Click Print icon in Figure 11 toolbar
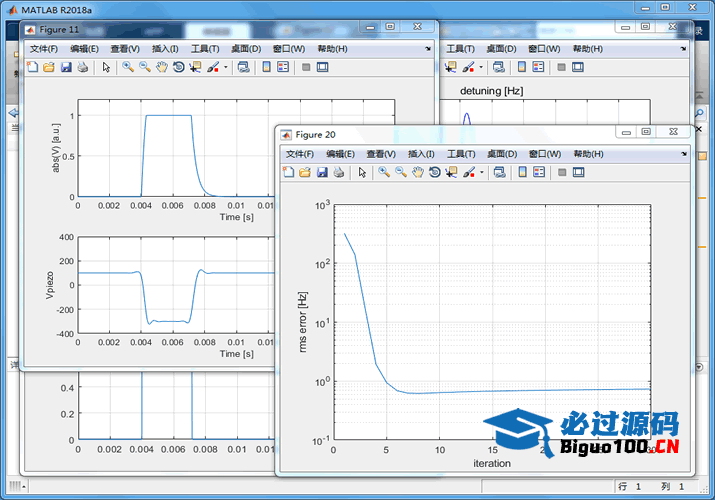The image size is (715, 500). (83, 67)
